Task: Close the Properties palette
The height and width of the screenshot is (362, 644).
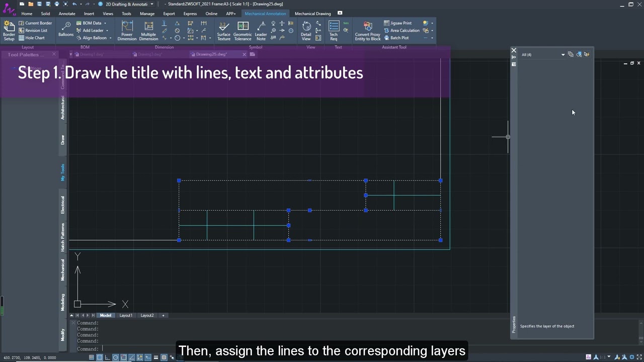Action: pyautogui.click(x=514, y=50)
